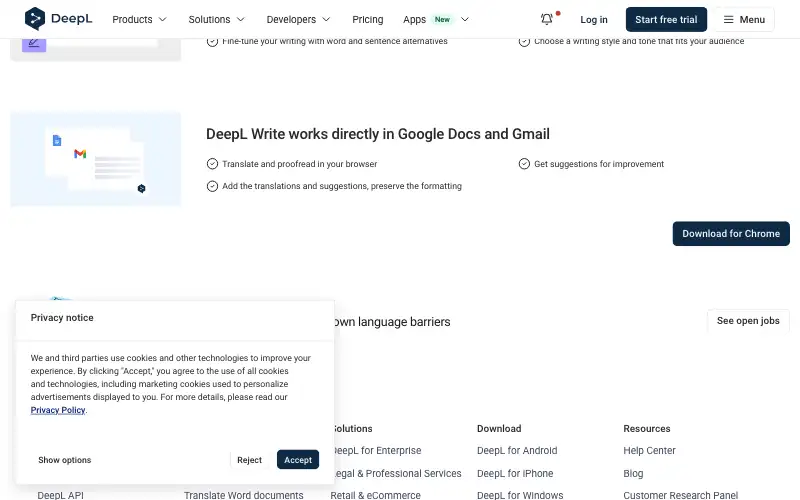
Task: Open Legal & Professional Services link
Action: tap(397, 473)
